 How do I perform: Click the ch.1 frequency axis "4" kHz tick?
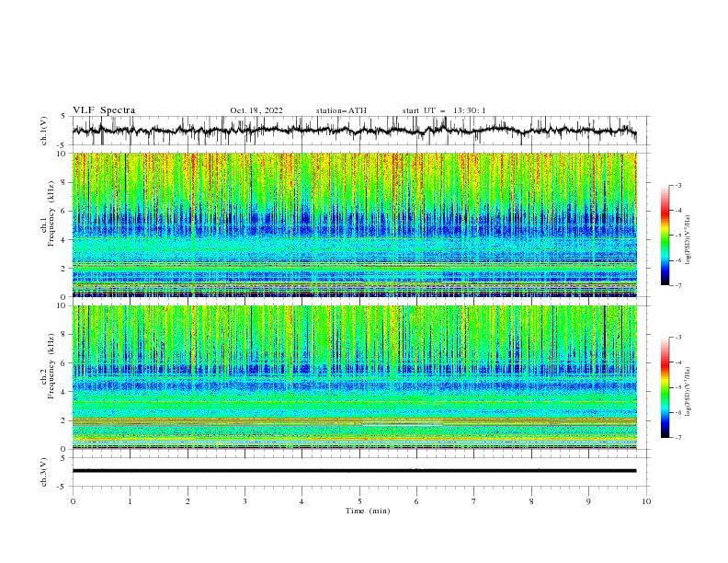[64, 240]
